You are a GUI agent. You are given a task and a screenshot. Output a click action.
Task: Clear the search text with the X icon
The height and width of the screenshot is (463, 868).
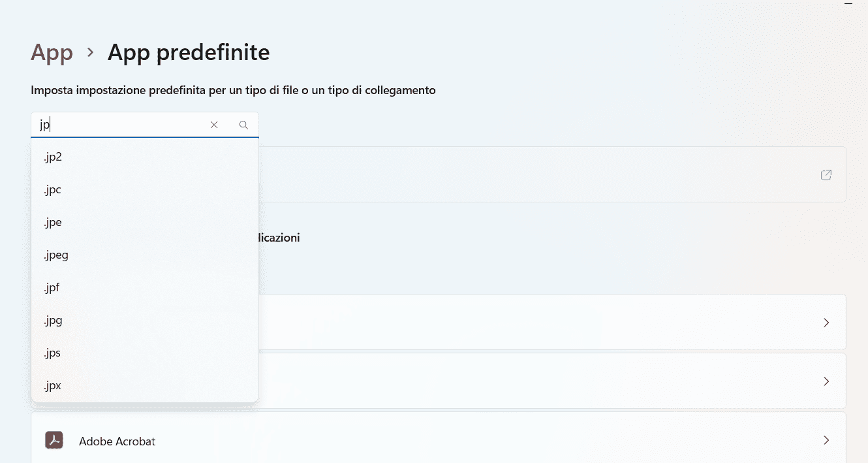214,125
